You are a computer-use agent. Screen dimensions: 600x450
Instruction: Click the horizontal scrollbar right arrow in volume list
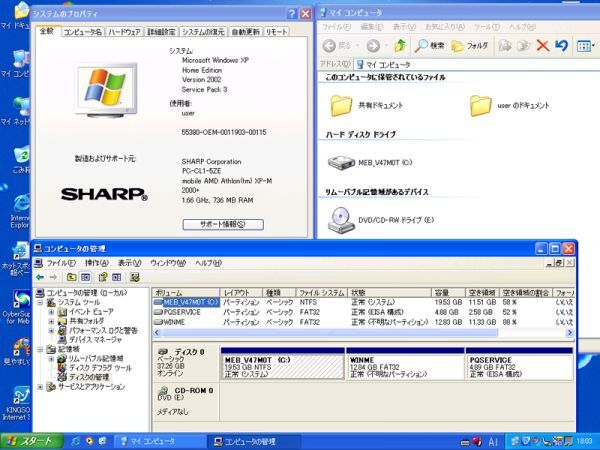pos(570,333)
